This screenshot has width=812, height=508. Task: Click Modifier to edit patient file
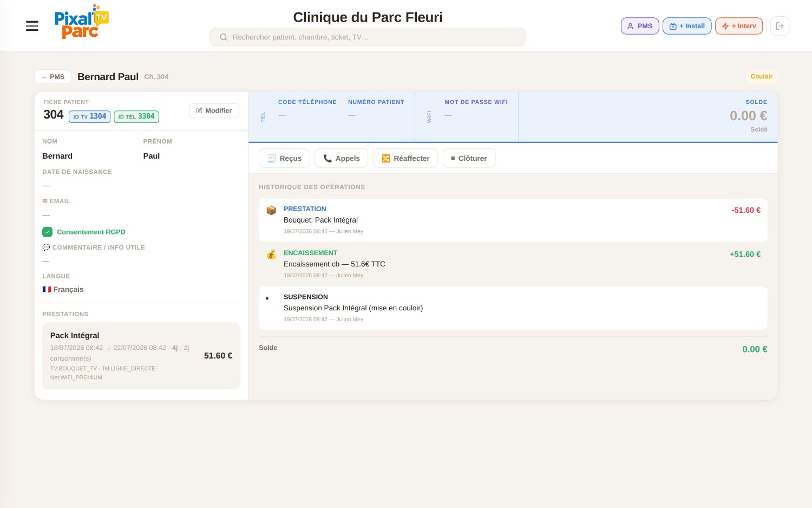point(214,110)
